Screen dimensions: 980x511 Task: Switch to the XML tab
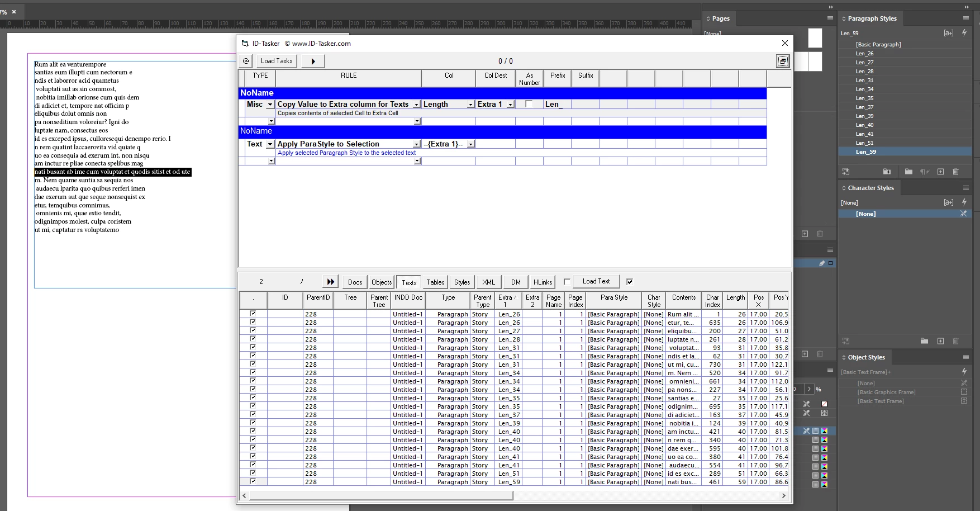[489, 282]
